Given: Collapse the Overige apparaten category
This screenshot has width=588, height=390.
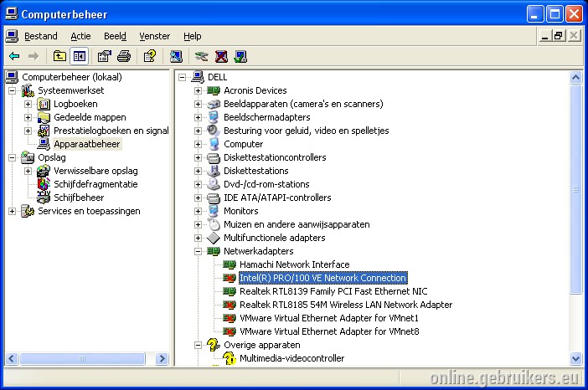Looking at the screenshot, I should (x=198, y=345).
